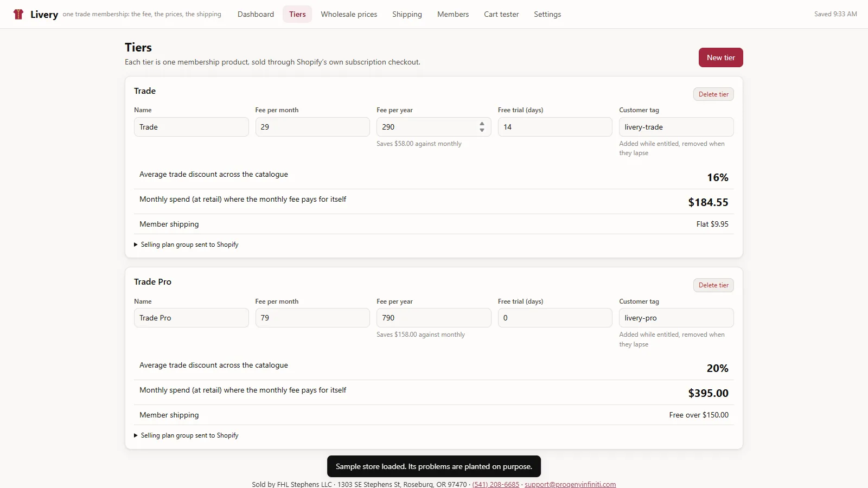Click the Livery brand name
Viewport: 868px width, 488px height.
44,14
